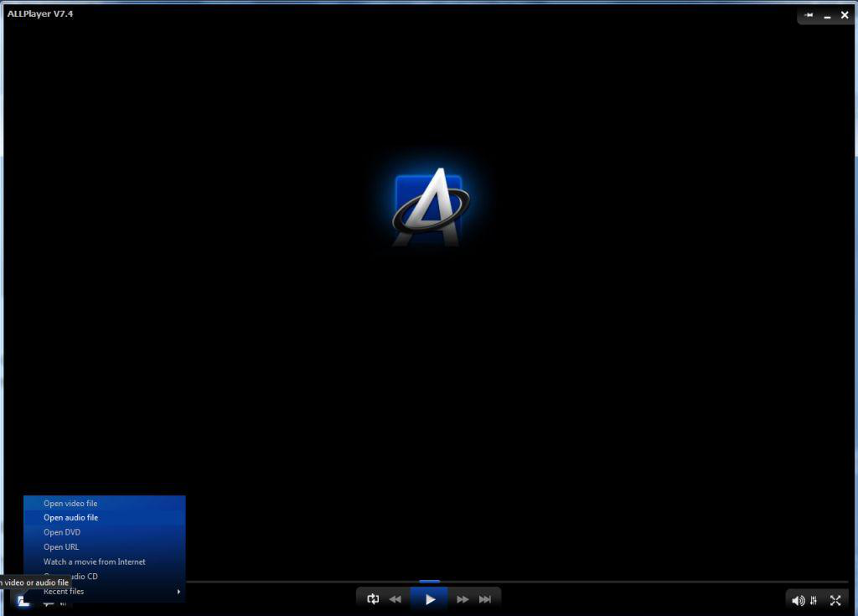Viewport: 858px width, 616px height.
Task: Click the fast forward button
Action: [x=463, y=599]
